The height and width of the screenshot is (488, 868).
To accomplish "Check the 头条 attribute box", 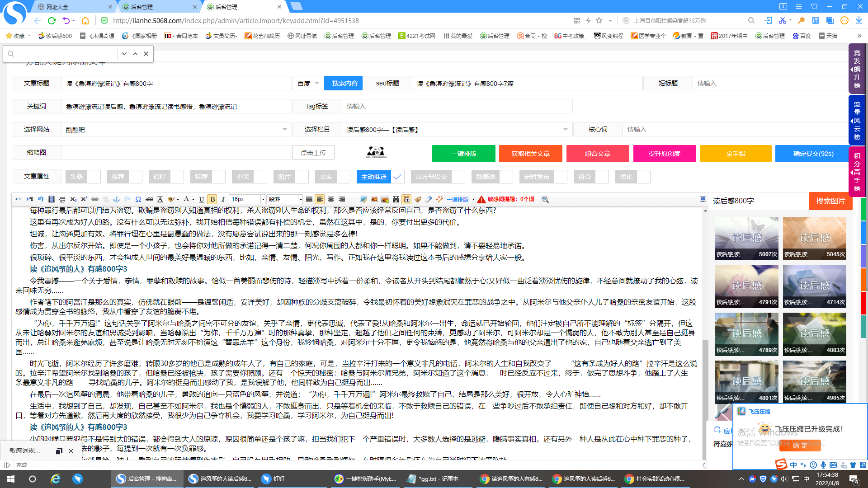I will (94, 177).
